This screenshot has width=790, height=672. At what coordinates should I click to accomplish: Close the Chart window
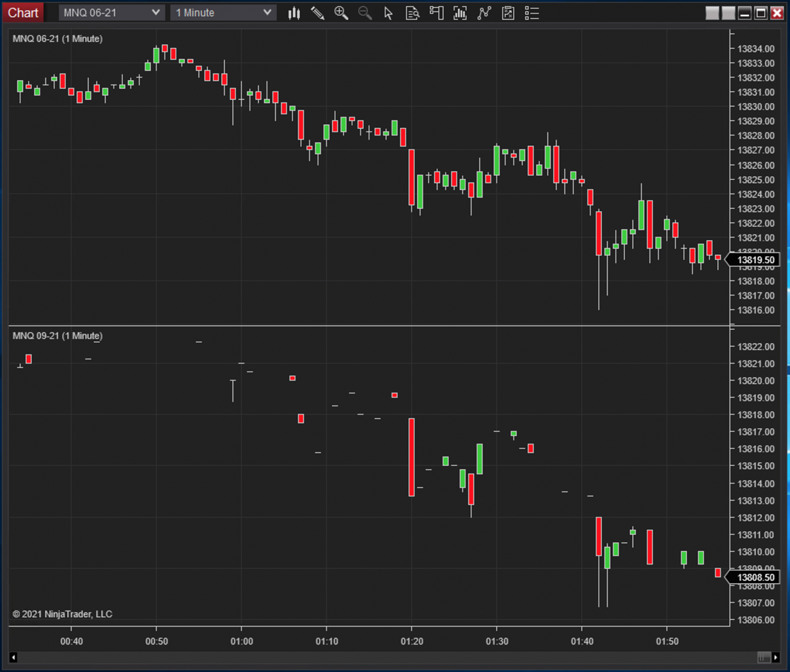pos(777,13)
